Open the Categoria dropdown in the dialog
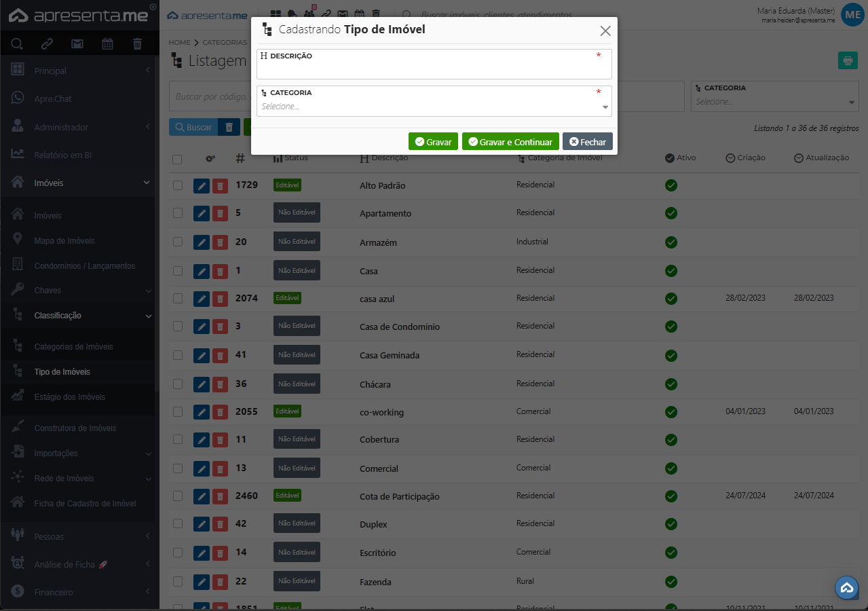 [x=434, y=107]
